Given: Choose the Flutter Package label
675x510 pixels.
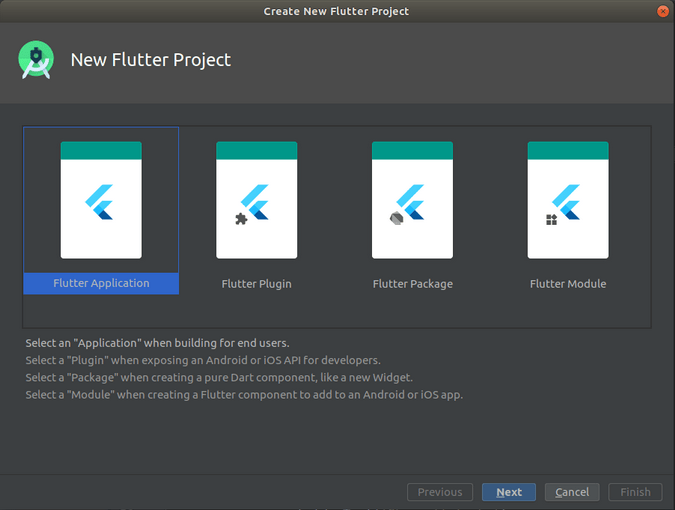Looking at the screenshot, I should point(413,284).
